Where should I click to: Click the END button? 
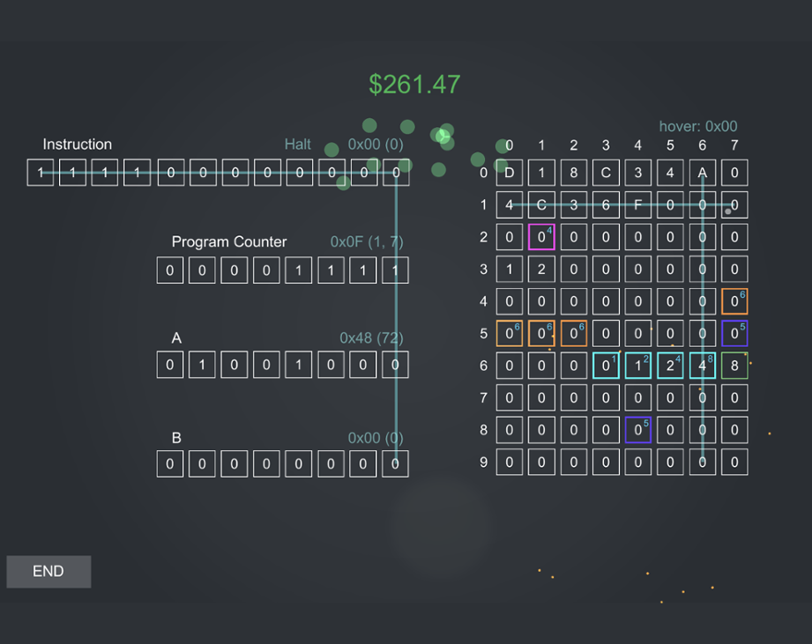[x=48, y=571]
